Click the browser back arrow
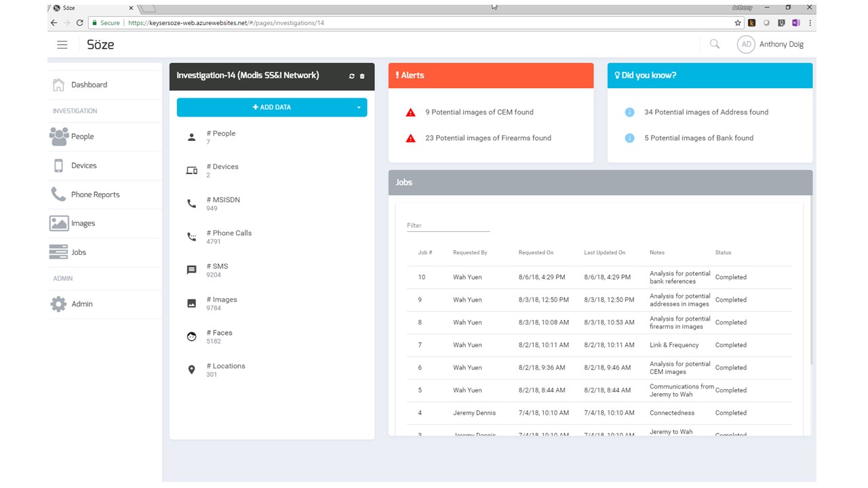The image size is (868, 488). pos(54,23)
